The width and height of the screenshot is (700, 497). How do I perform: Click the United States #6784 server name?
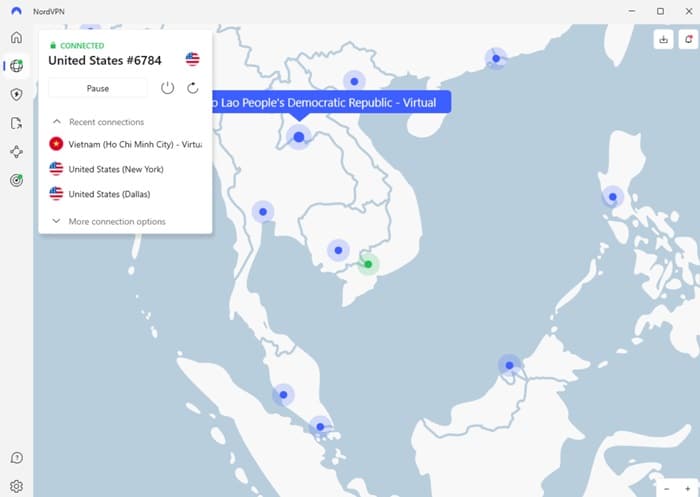105,60
